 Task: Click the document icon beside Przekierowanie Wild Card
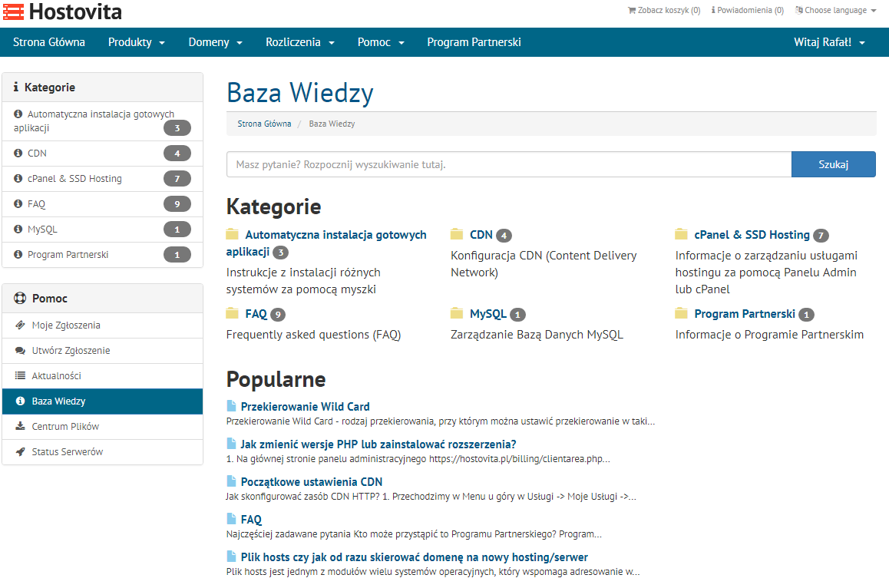coord(232,406)
